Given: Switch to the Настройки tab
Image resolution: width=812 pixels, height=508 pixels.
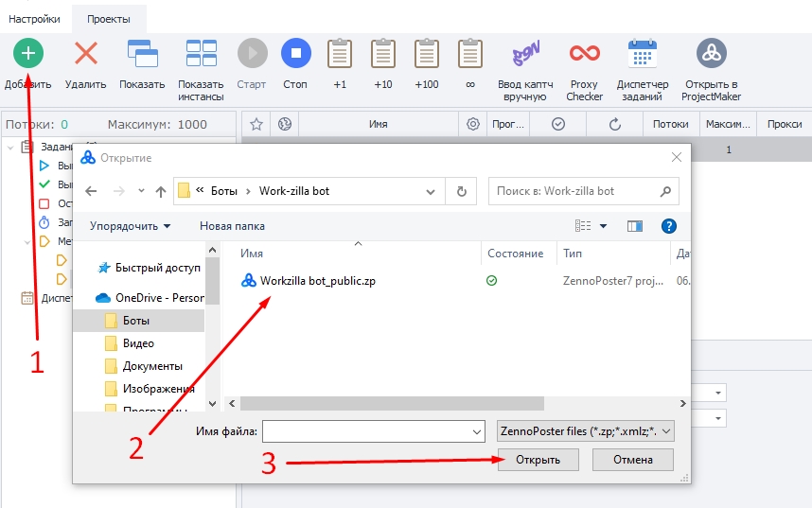Looking at the screenshot, I should [34, 19].
